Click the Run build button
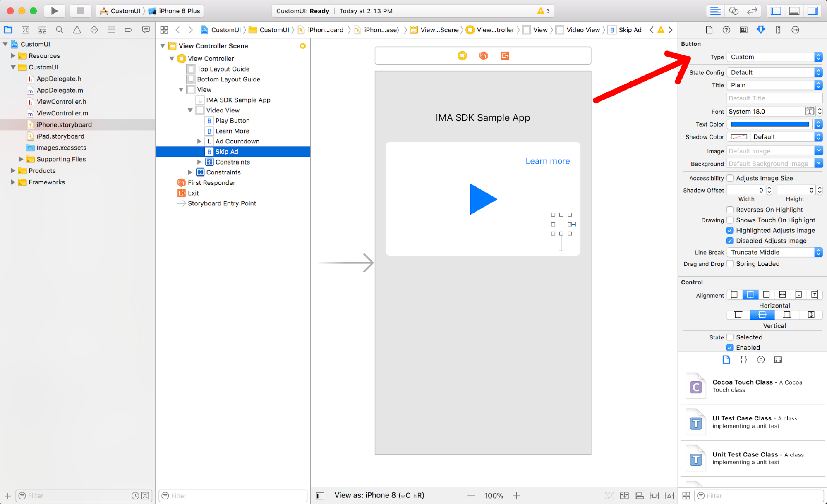 coord(54,11)
